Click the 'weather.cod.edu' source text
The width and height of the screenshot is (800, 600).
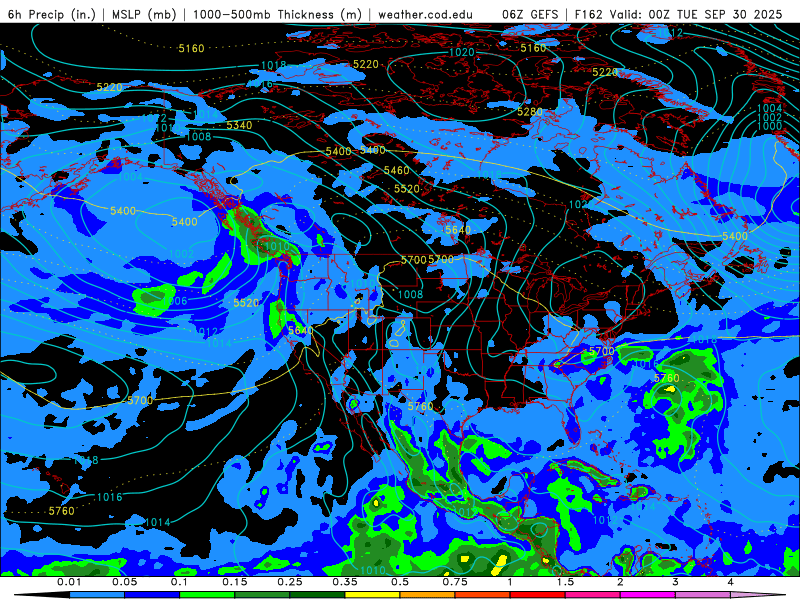pos(425,14)
